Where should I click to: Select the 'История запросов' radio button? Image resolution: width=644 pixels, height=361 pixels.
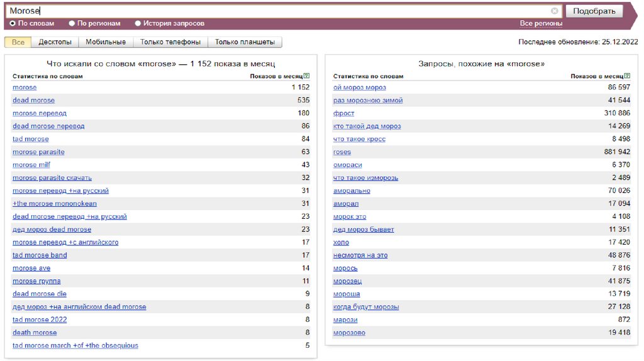[138, 23]
